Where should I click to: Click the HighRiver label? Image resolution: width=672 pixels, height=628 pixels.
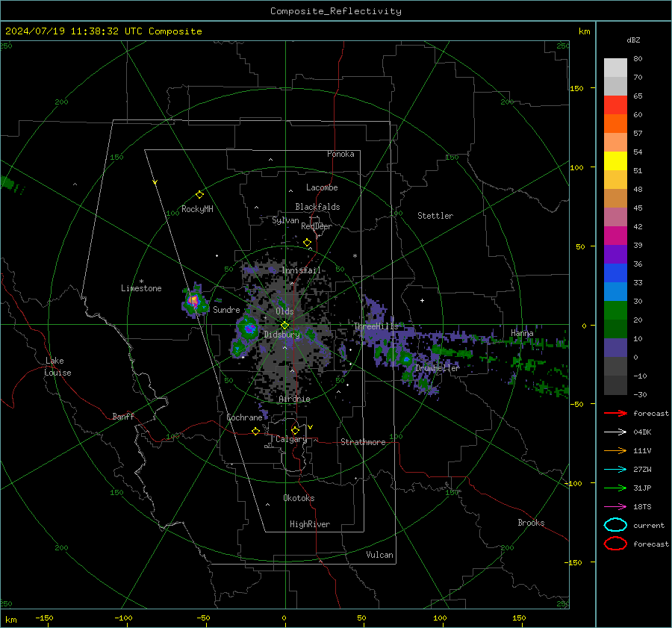click(310, 524)
